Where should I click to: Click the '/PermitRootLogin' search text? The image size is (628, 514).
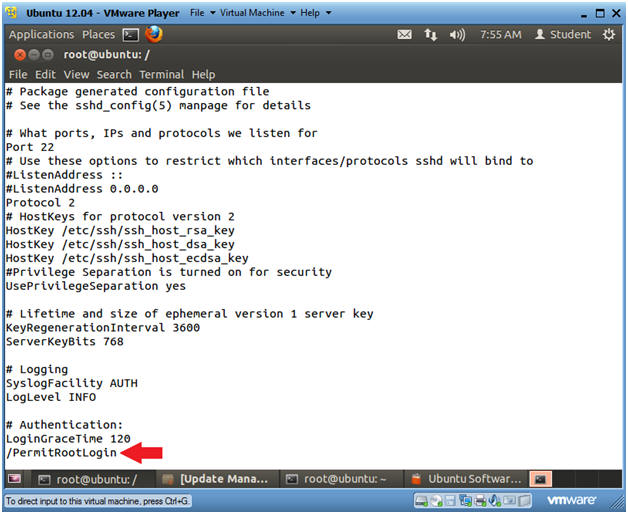pyautogui.click(x=61, y=453)
